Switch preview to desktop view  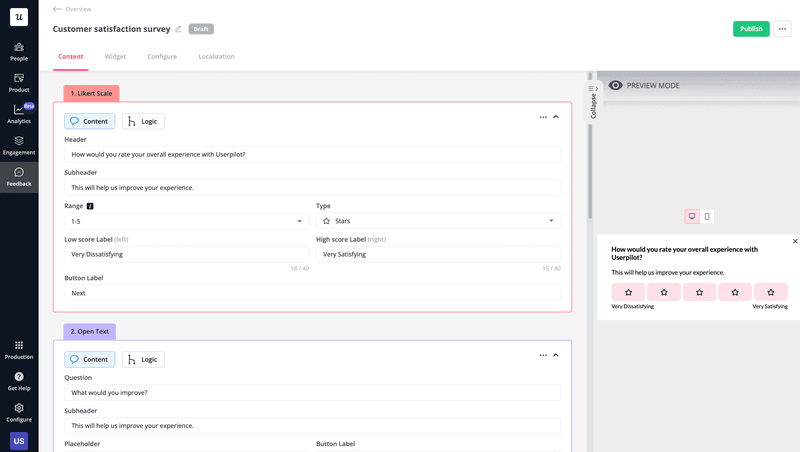691,216
